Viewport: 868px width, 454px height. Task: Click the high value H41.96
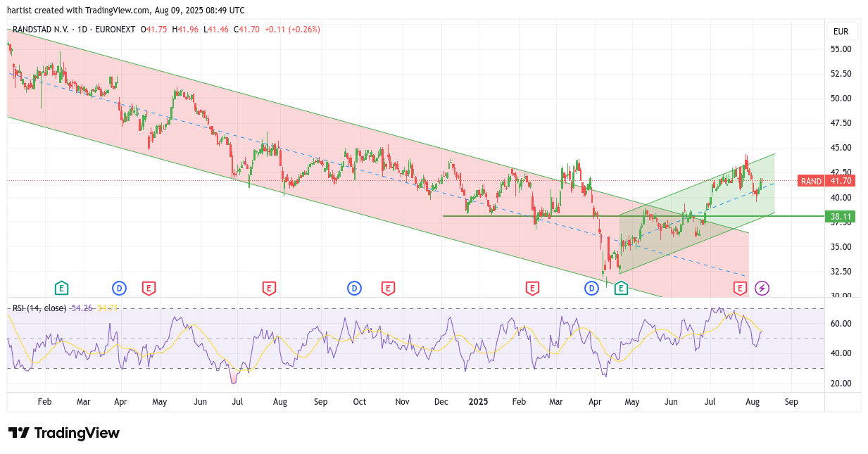[x=186, y=30]
